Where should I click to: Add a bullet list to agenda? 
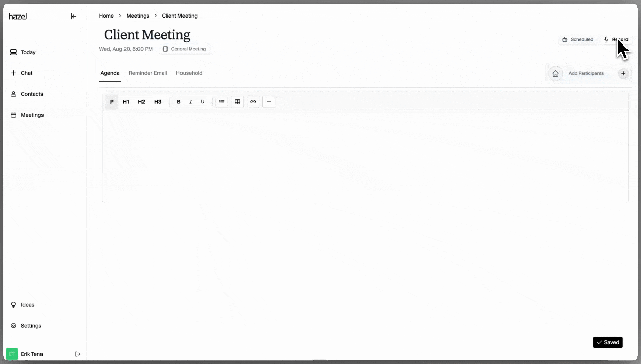tap(222, 102)
